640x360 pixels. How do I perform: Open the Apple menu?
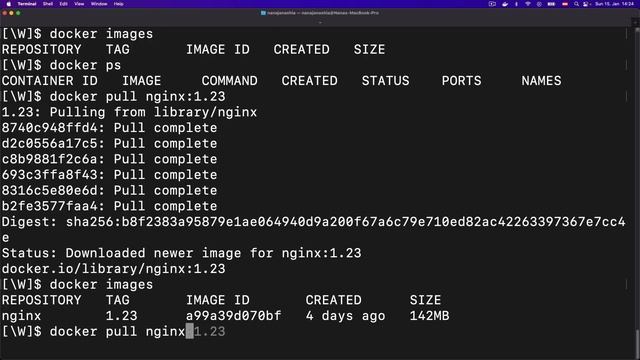[8, 4]
